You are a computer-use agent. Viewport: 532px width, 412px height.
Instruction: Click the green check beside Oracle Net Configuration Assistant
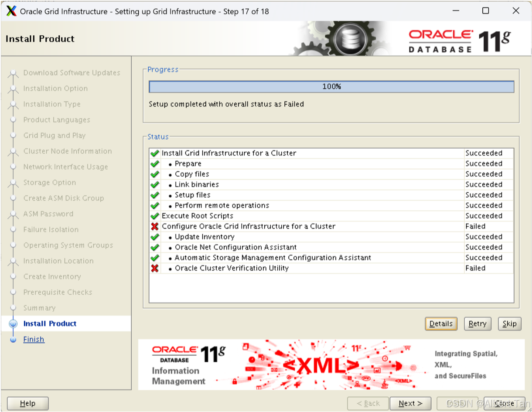point(154,247)
